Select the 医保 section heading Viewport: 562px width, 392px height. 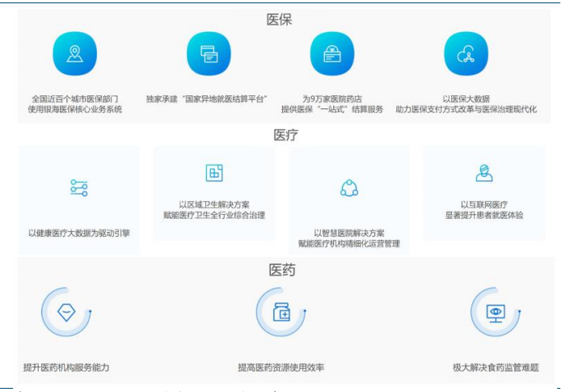(x=280, y=19)
